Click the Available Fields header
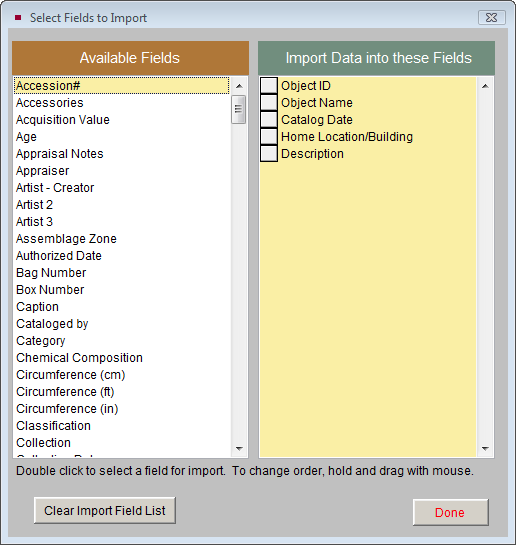This screenshot has width=516, height=545. click(130, 58)
